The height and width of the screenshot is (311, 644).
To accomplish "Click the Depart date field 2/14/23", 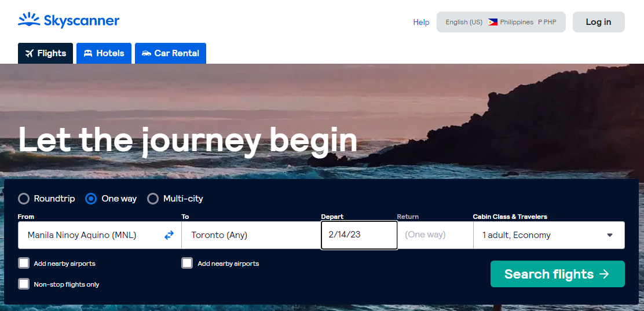I will click(359, 235).
